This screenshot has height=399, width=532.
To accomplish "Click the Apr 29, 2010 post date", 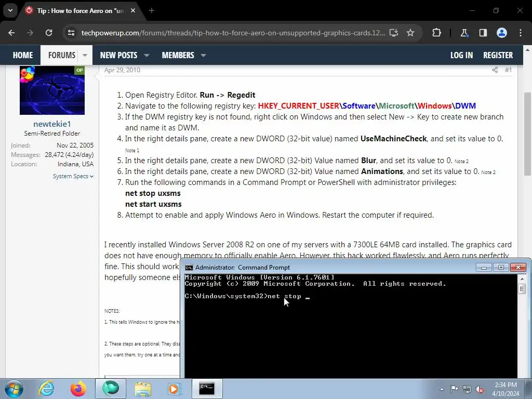I will coord(122,70).
